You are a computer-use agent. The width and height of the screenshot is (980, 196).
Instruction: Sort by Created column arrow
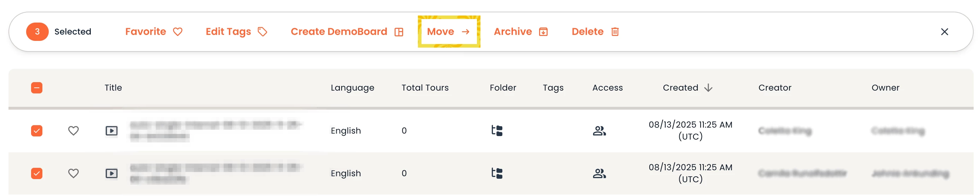tap(708, 88)
